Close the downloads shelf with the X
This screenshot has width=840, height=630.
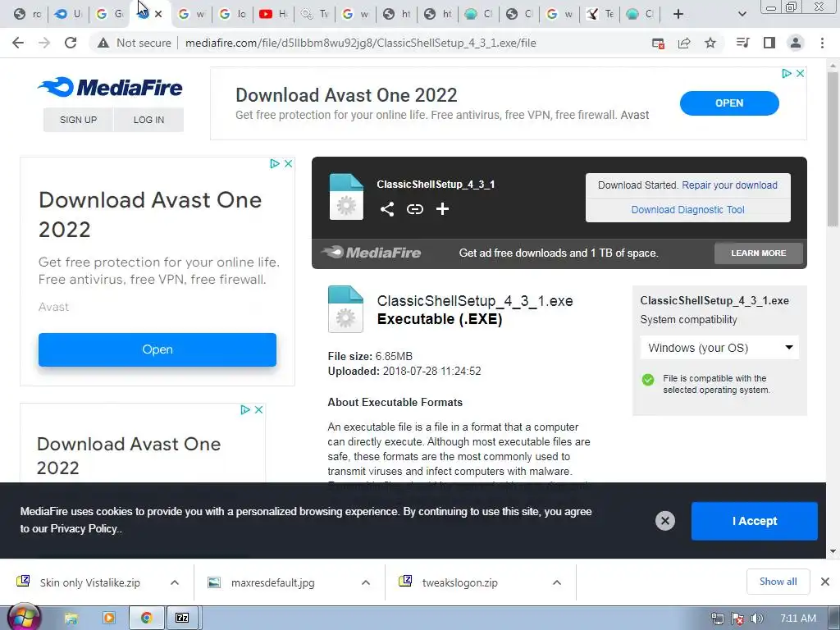[825, 582]
